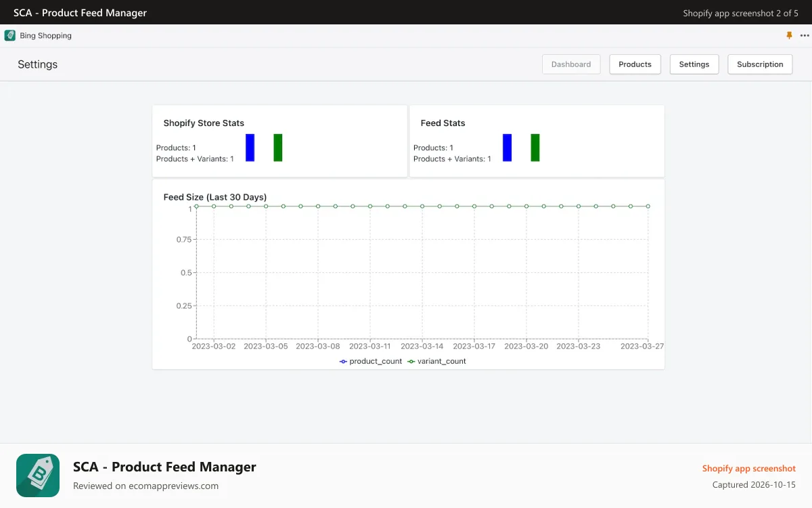
Task: Click Shopify app screenshot link at bottom
Action: [749, 469]
